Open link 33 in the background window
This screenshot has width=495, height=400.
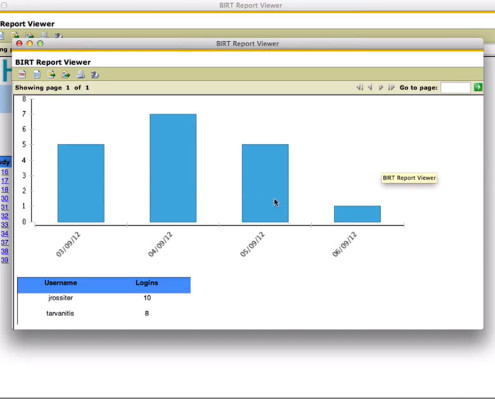[x=5, y=225]
